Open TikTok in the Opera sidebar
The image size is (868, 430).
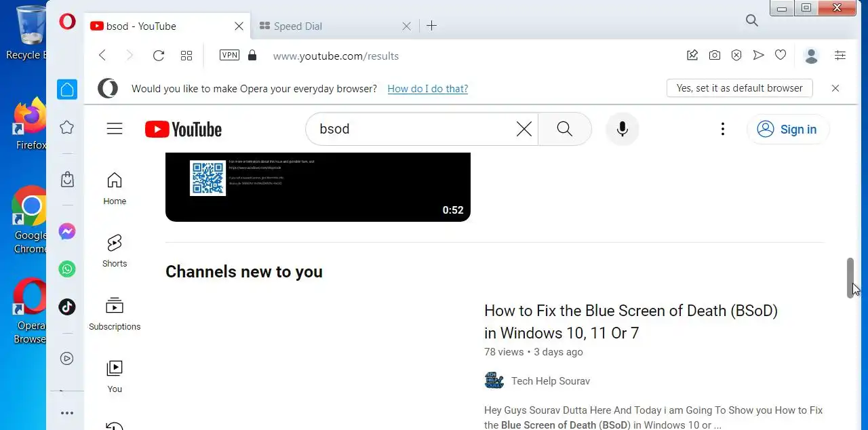67,307
